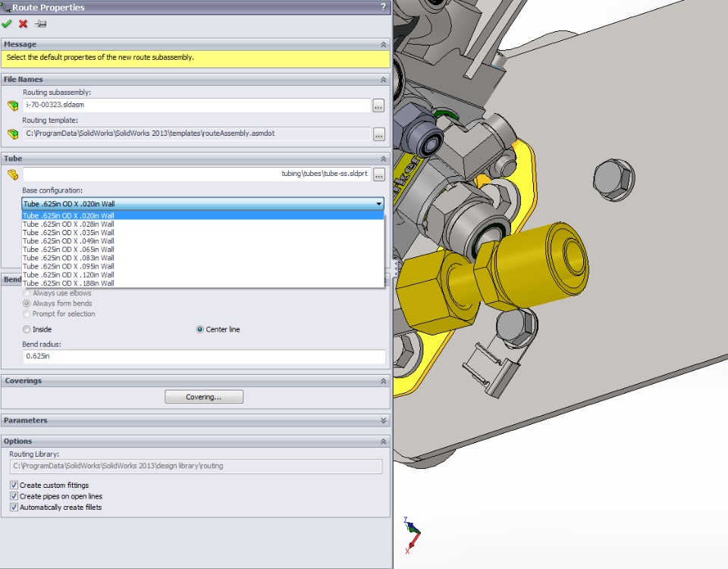Accept route properties with green checkmark
728x569 pixels.
[x=7, y=24]
